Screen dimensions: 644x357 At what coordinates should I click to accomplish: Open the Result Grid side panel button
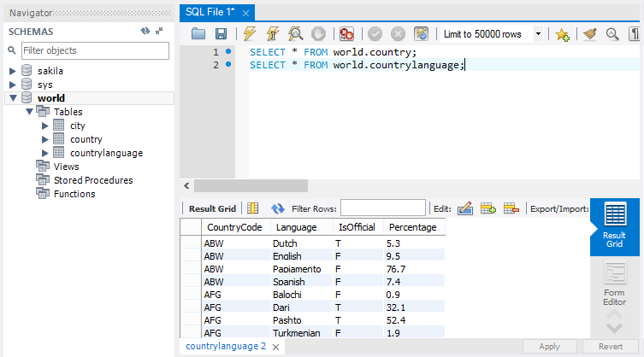click(614, 226)
